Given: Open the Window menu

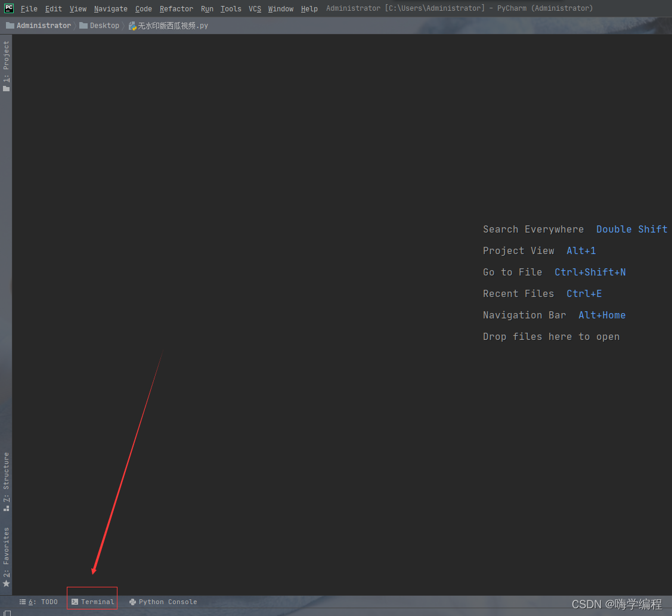Looking at the screenshot, I should [x=281, y=8].
